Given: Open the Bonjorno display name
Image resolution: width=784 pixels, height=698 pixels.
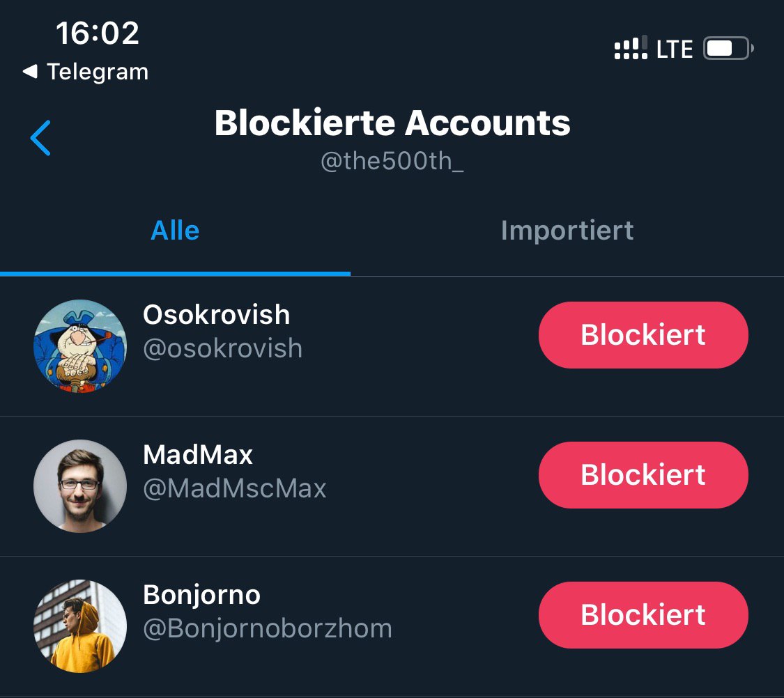Looking at the screenshot, I should tap(202, 596).
